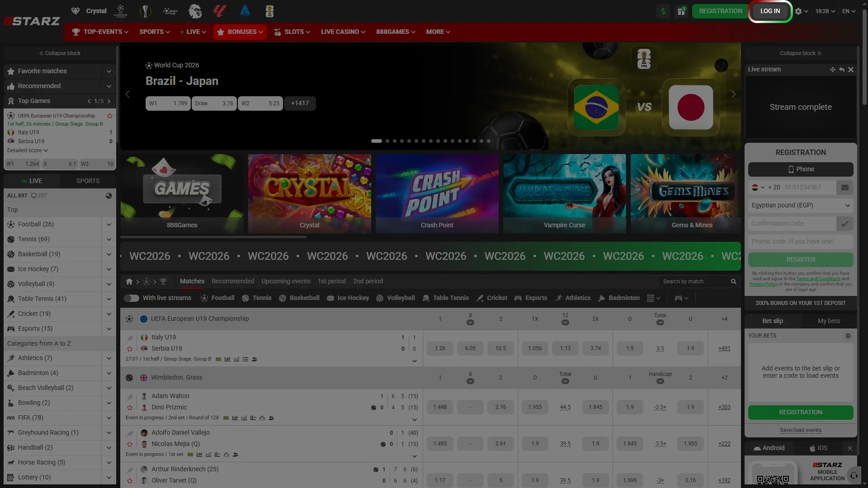Open the lion league shortcut icon

[195, 11]
